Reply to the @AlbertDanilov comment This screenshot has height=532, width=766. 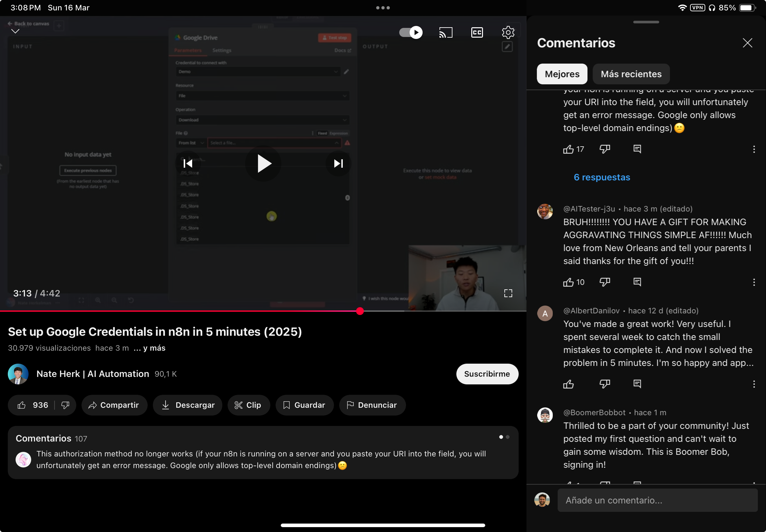coord(637,384)
